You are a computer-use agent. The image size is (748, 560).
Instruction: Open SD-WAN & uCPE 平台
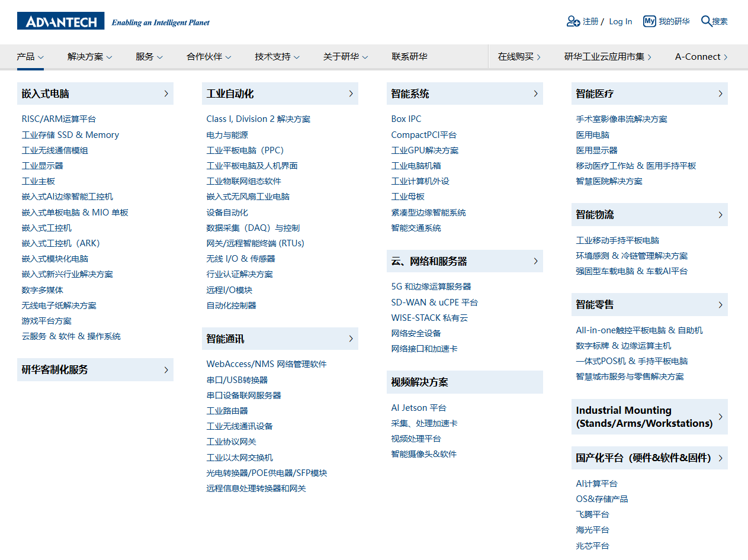click(x=435, y=302)
